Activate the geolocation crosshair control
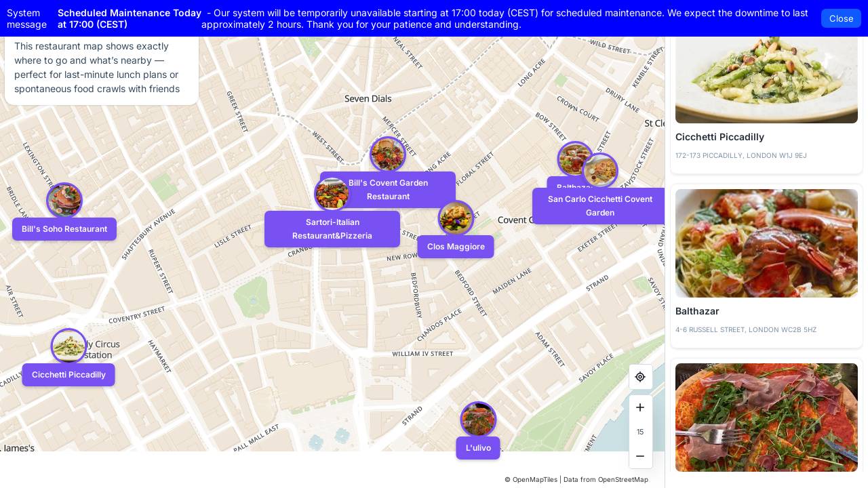 tap(640, 377)
